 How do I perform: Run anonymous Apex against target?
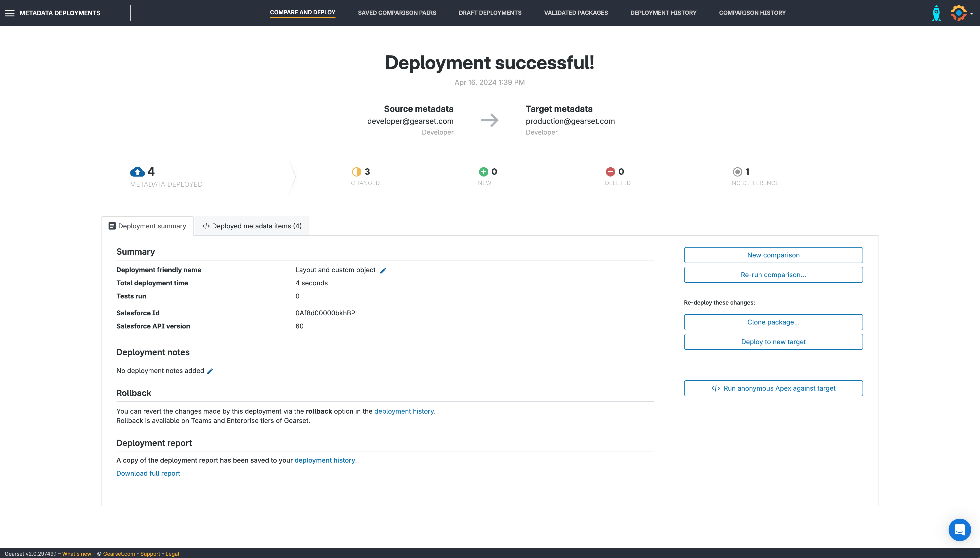(773, 388)
